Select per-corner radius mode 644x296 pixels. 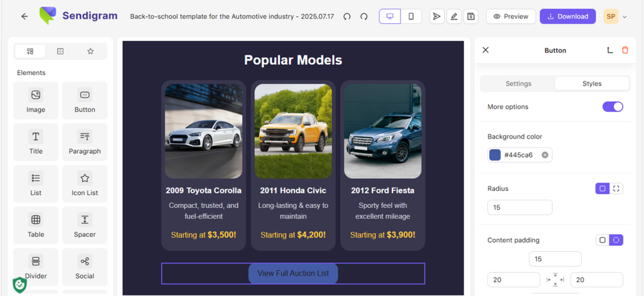pos(616,189)
